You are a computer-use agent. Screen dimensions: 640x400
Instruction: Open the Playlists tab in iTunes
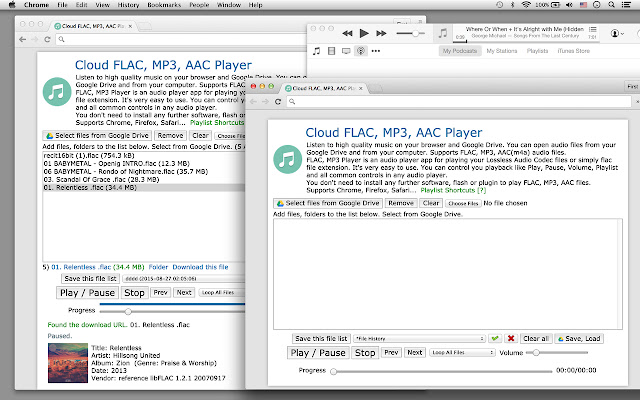tap(537, 51)
